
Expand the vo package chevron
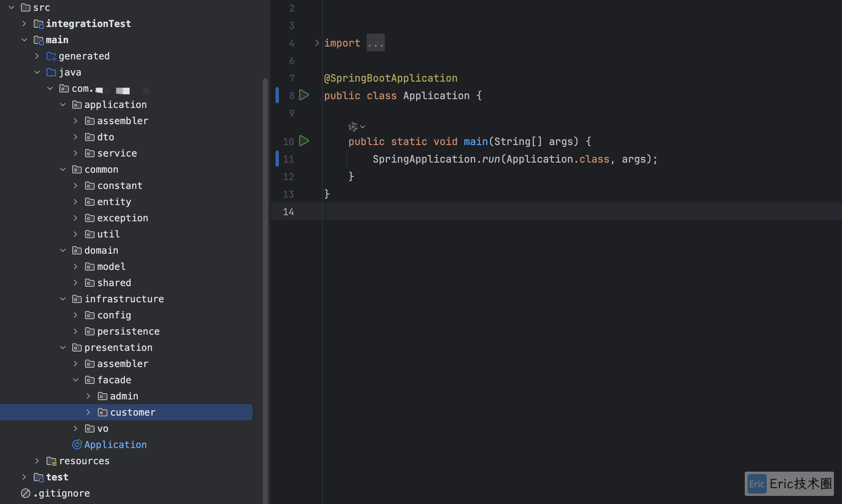(75, 429)
